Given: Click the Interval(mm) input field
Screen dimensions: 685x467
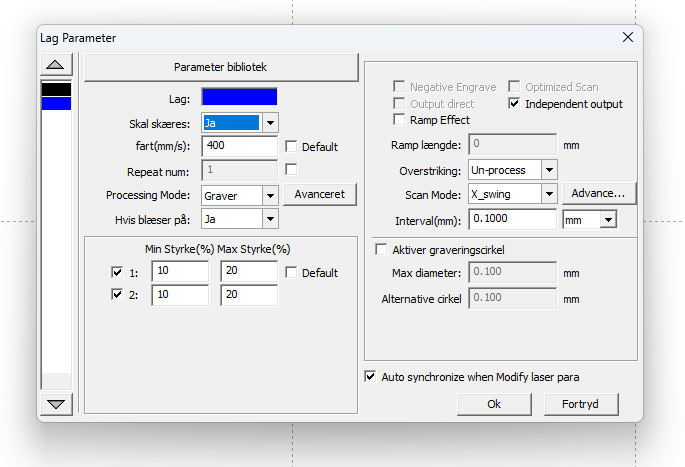Looking at the screenshot, I should tap(512, 219).
